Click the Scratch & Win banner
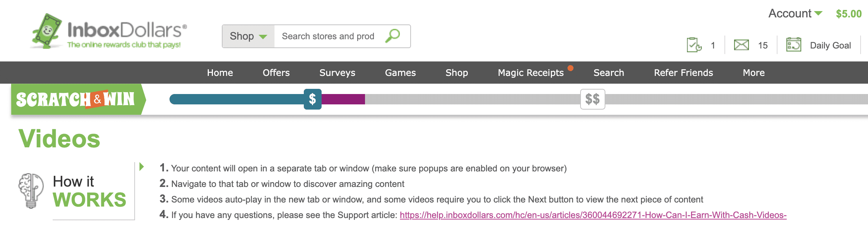The width and height of the screenshot is (868, 231). coord(76,99)
